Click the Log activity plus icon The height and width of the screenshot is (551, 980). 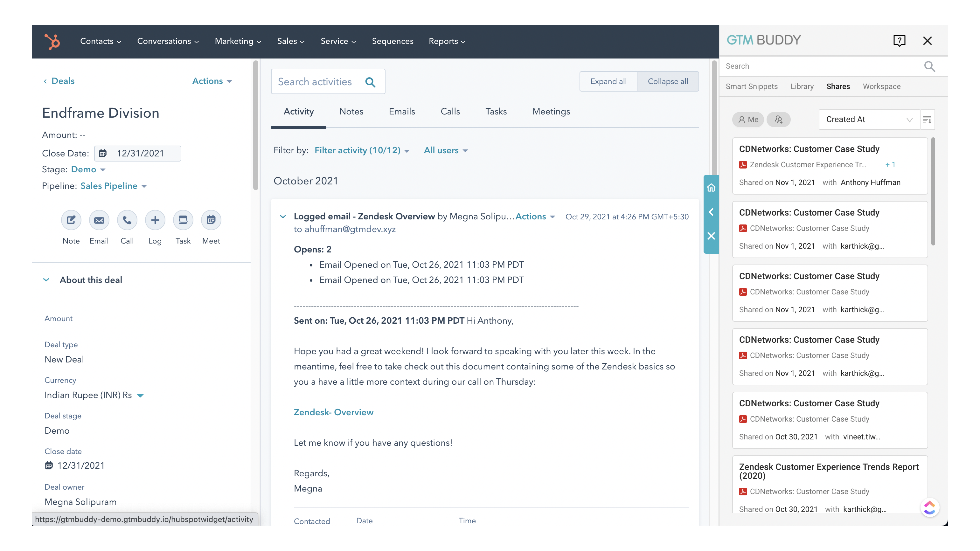155,220
